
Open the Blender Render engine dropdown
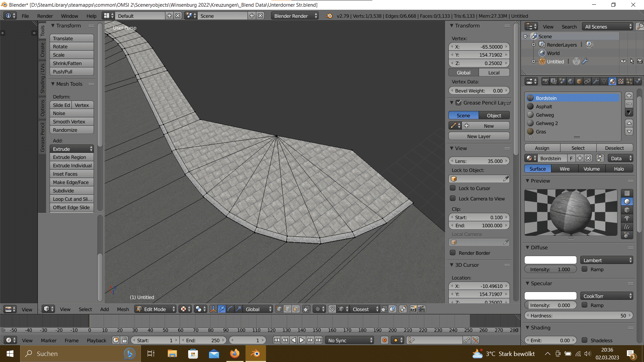[x=294, y=16]
